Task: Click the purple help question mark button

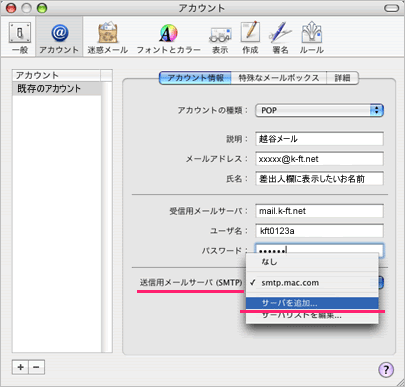Action: pos(386,369)
